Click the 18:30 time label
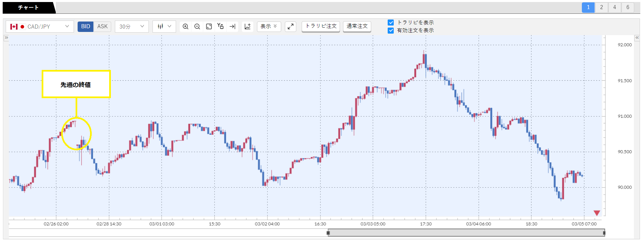 tap(531, 224)
